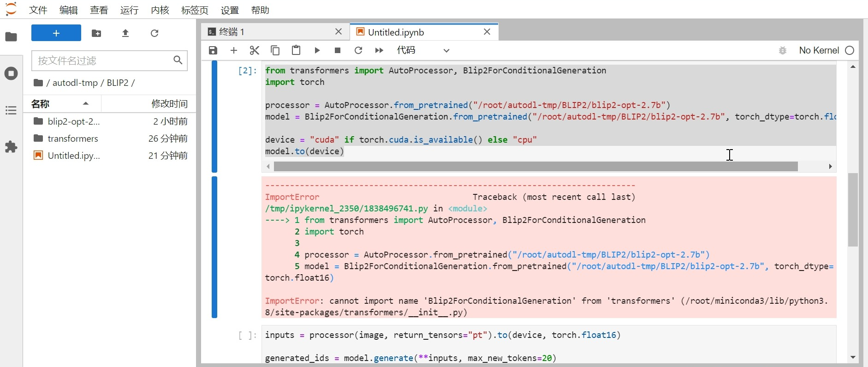Open the cell type dropdown showing 代码

423,50
